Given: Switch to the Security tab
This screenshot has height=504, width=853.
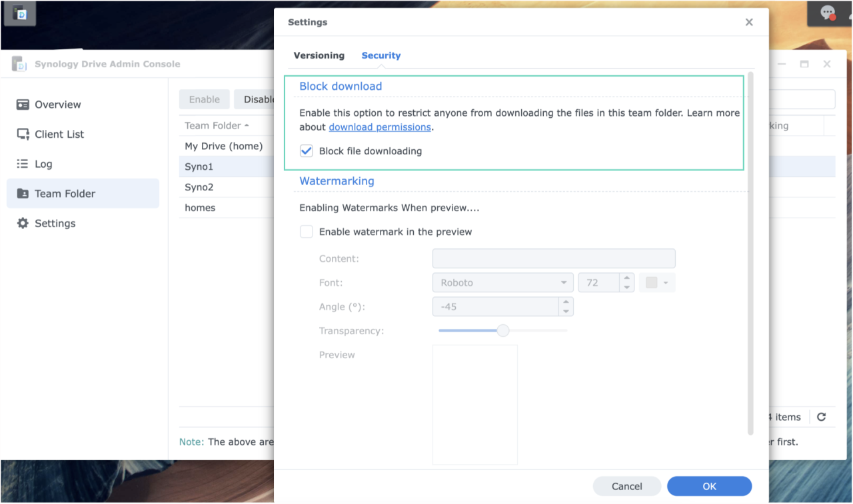Looking at the screenshot, I should (x=381, y=56).
